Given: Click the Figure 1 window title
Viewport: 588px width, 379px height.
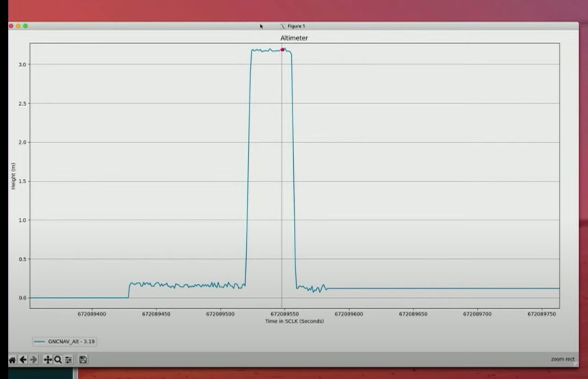Looking at the screenshot, I should [x=296, y=26].
